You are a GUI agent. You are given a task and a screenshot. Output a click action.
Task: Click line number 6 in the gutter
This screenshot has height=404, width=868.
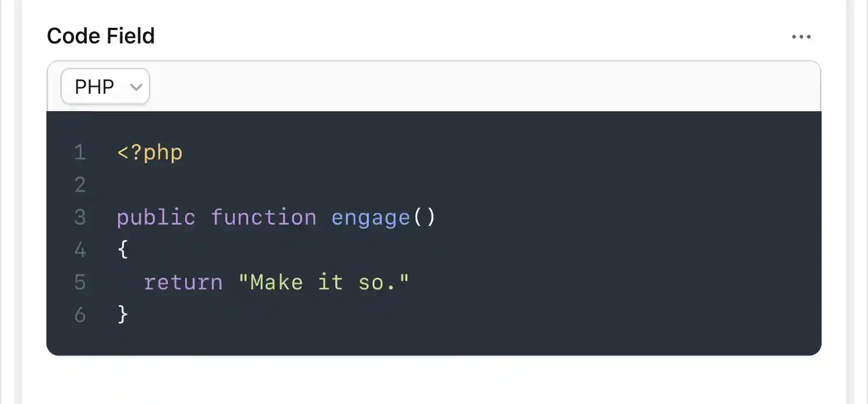(x=80, y=315)
